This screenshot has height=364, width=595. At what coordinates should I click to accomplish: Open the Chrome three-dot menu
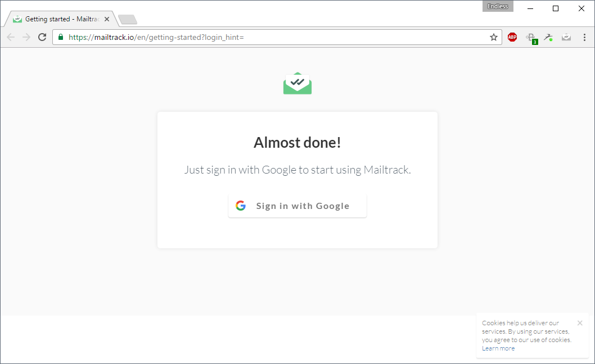[584, 37]
